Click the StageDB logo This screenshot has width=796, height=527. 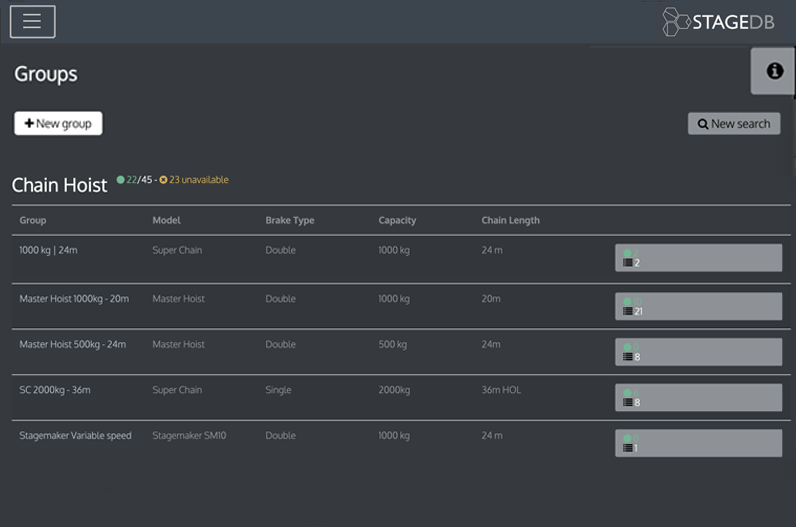pos(718,22)
